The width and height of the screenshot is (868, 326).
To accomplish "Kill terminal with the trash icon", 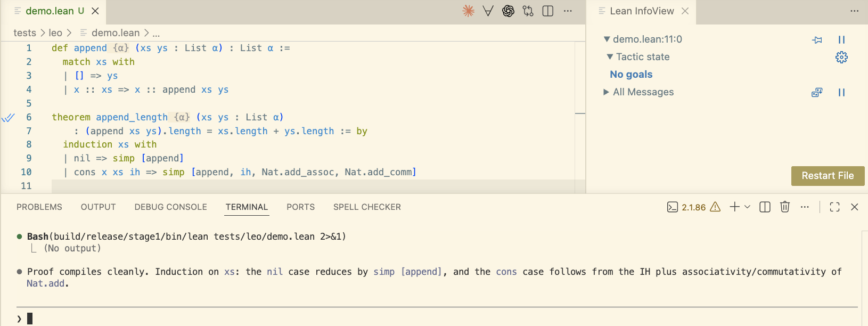I will [785, 207].
